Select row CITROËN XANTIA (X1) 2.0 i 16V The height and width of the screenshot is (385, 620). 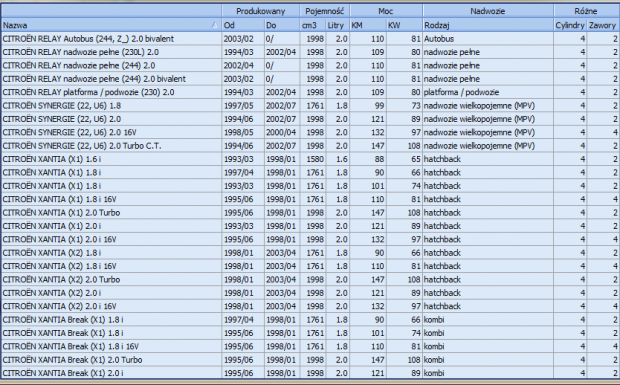point(310,240)
